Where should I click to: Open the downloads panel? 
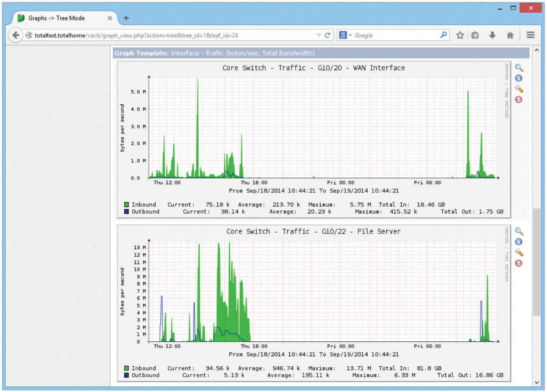[493, 35]
